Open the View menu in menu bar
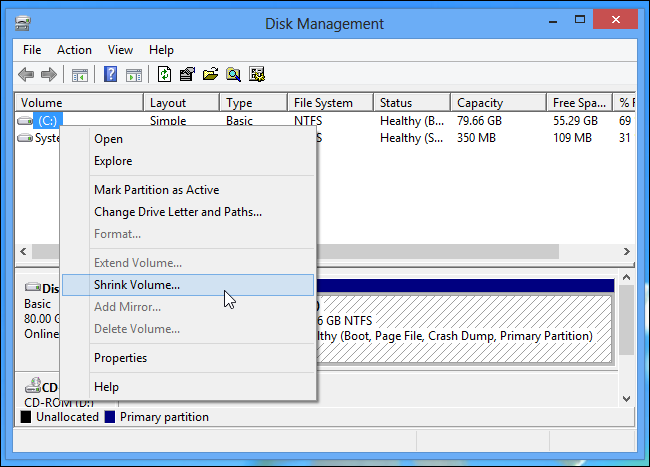This screenshot has height=467, width=650. (120, 49)
